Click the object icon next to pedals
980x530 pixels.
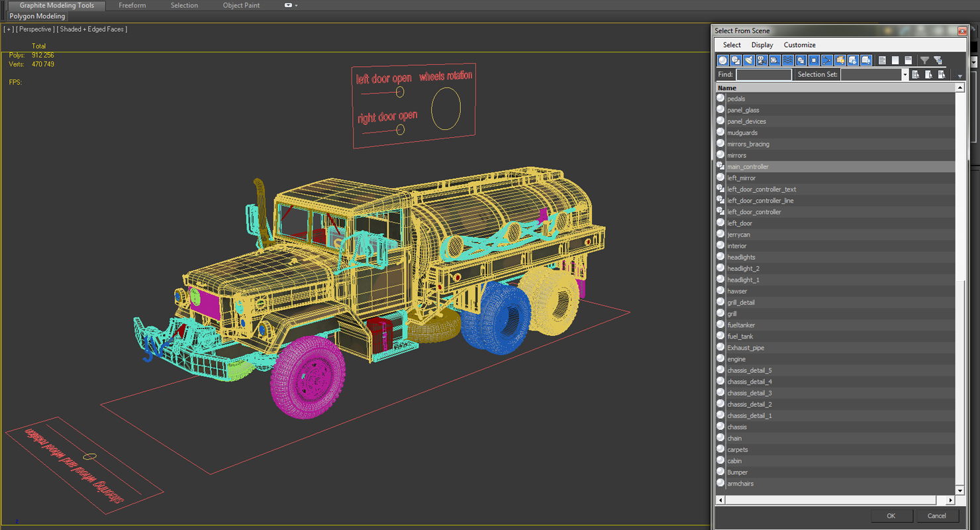(x=720, y=98)
